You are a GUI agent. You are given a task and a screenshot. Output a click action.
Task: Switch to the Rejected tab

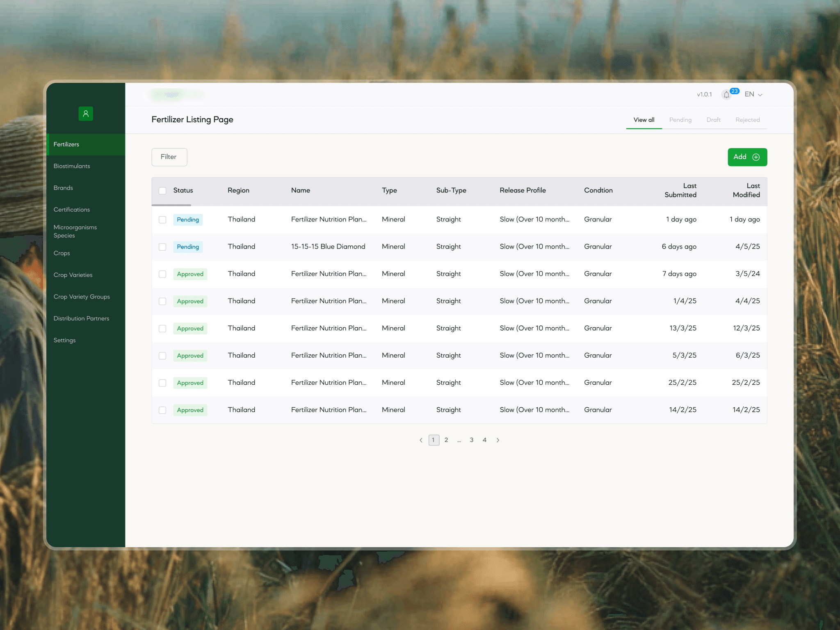[x=747, y=120]
